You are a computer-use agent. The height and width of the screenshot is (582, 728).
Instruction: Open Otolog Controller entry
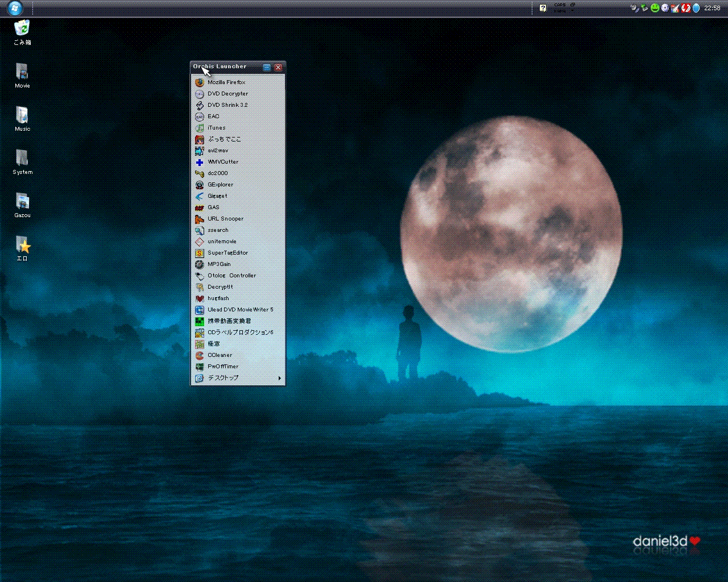tap(238, 276)
